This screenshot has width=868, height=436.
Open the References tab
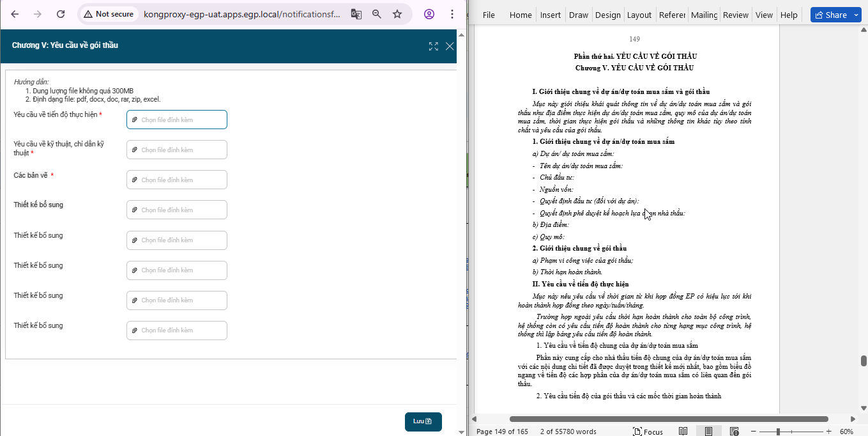pos(672,15)
